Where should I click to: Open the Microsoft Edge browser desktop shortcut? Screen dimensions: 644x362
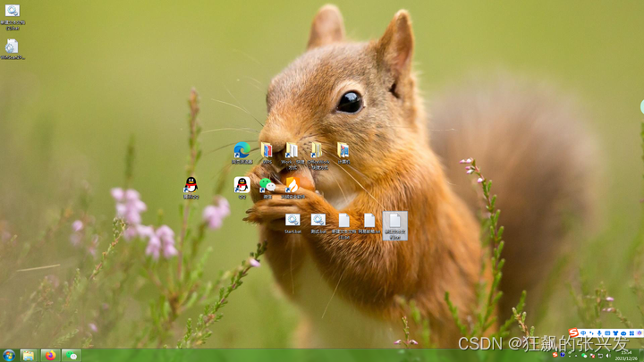241,153
